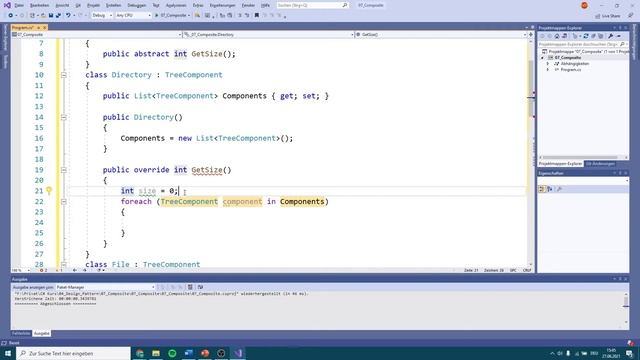Click the search magnifier in the title bar
The image size is (640, 360).
pos(345,5)
